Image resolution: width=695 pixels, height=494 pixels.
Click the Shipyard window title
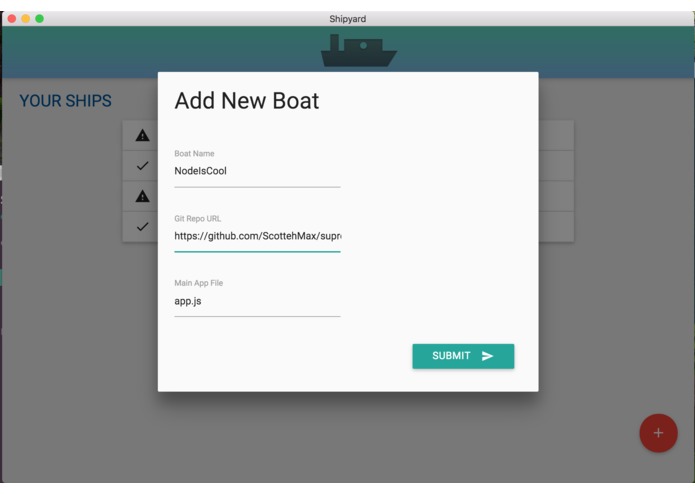point(348,19)
